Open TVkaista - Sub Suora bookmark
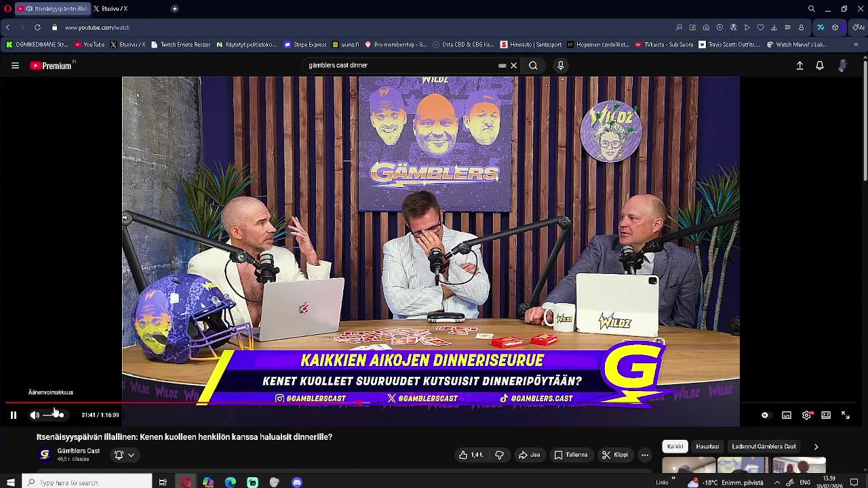This screenshot has width=868, height=488. click(664, 45)
